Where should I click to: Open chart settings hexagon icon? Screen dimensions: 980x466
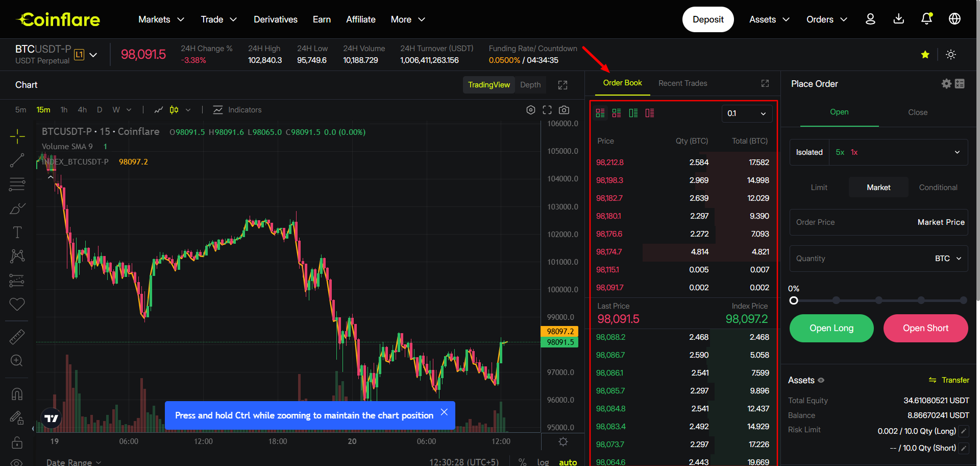(x=531, y=110)
